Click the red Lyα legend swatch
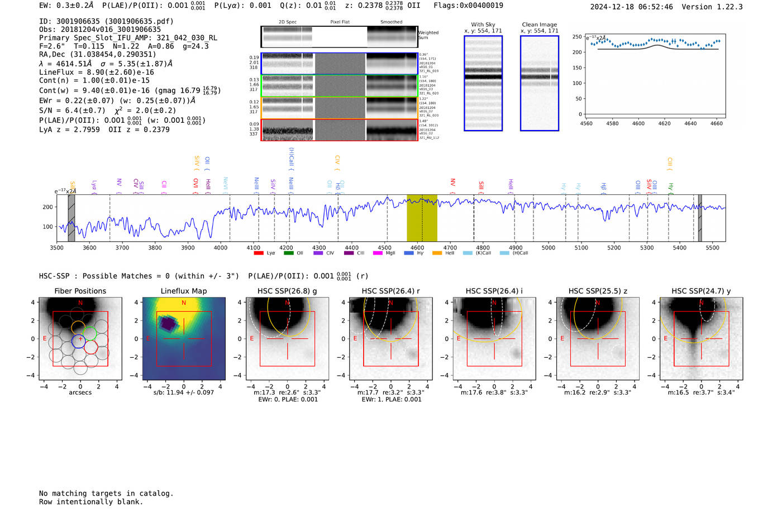 [258, 253]
